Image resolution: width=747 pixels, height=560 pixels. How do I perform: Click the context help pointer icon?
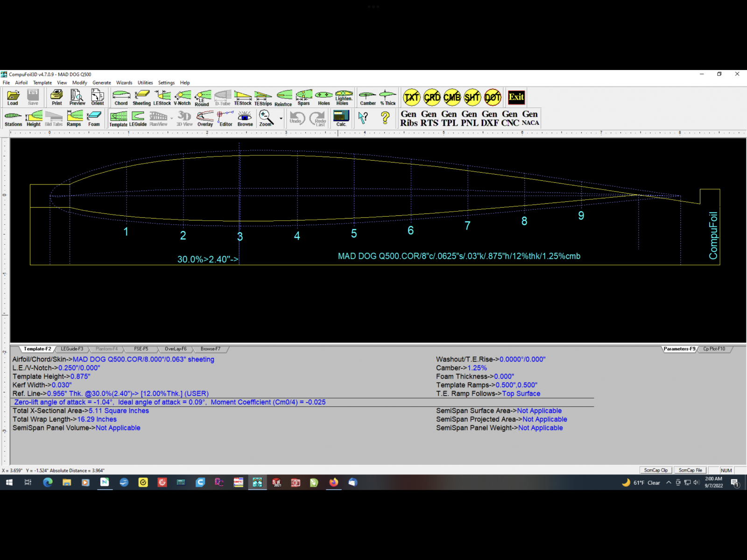coord(363,118)
